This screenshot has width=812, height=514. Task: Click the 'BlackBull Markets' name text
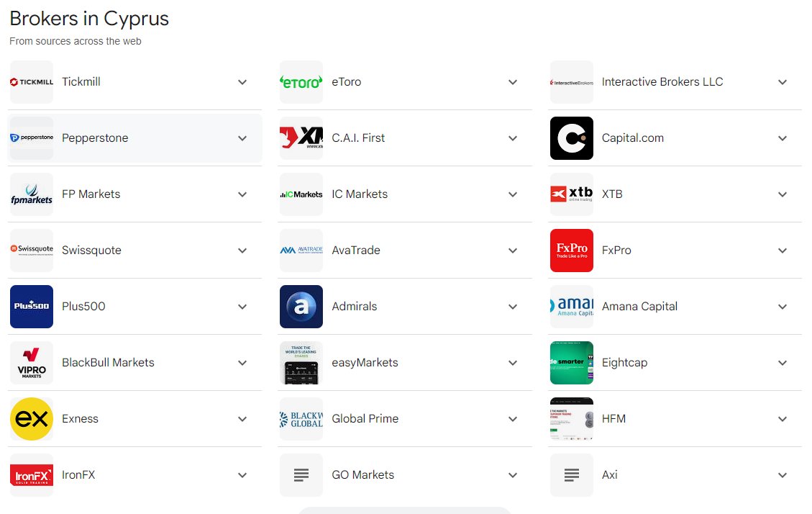[108, 363]
